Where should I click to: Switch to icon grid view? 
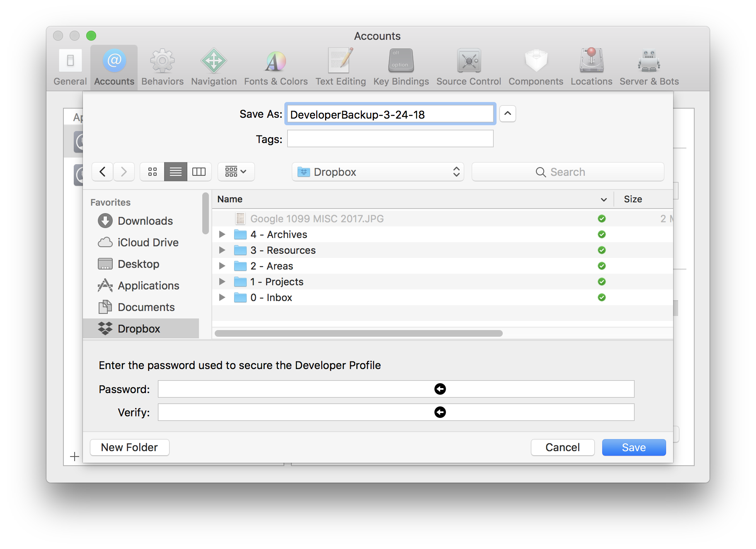coord(152,171)
